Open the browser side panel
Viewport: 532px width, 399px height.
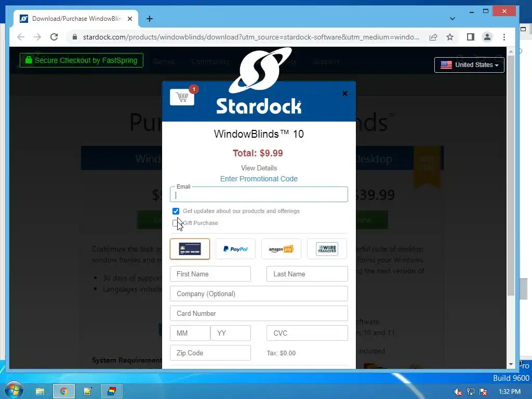click(471, 37)
